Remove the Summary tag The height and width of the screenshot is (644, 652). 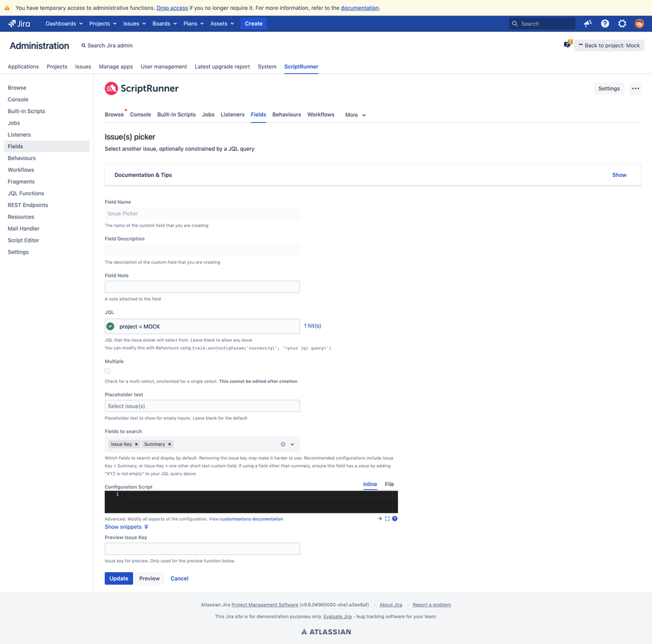(170, 444)
